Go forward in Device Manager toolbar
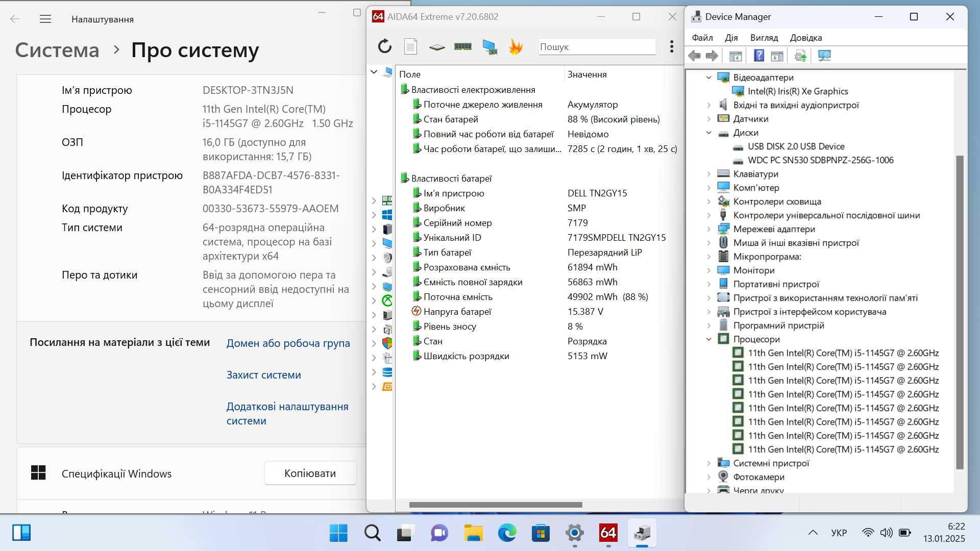Viewport: 980px width, 551px height. click(x=712, y=56)
